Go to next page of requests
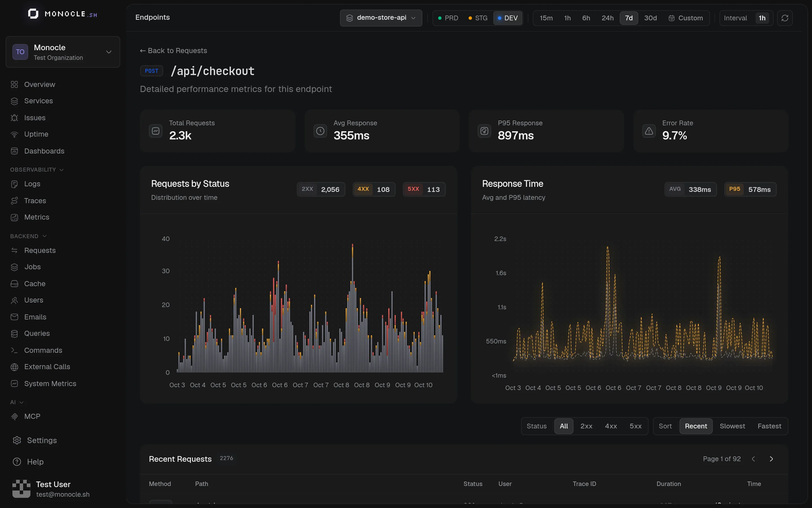 (x=771, y=459)
